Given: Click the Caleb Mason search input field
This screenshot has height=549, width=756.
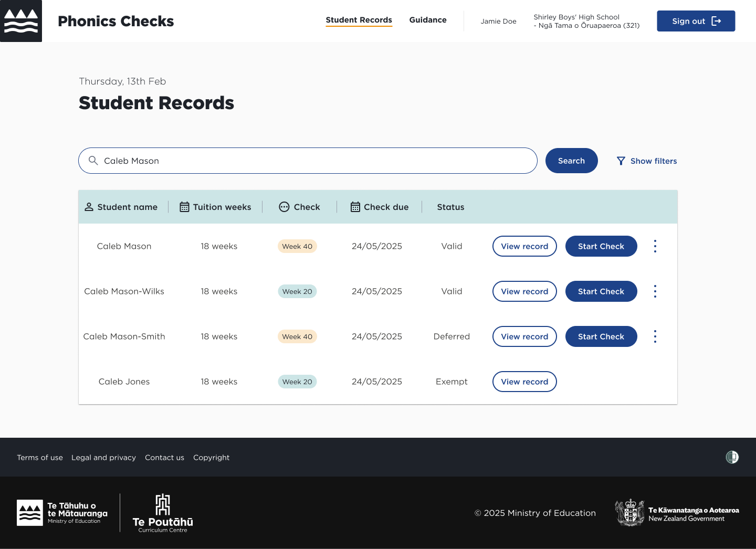Looking at the screenshot, I should coord(315,161).
